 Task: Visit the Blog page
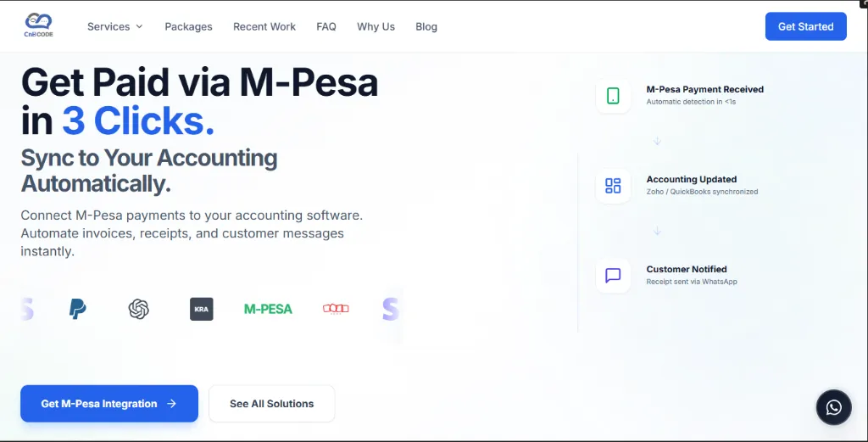tap(426, 26)
